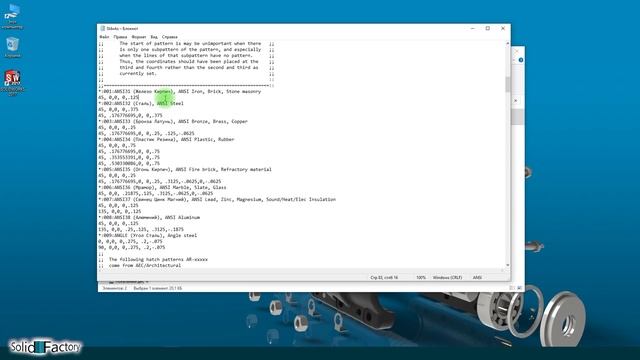Open the Recycle Bin desktop icon
Image resolution: width=640 pixels, height=360 pixels.
(x=12, y=47)
